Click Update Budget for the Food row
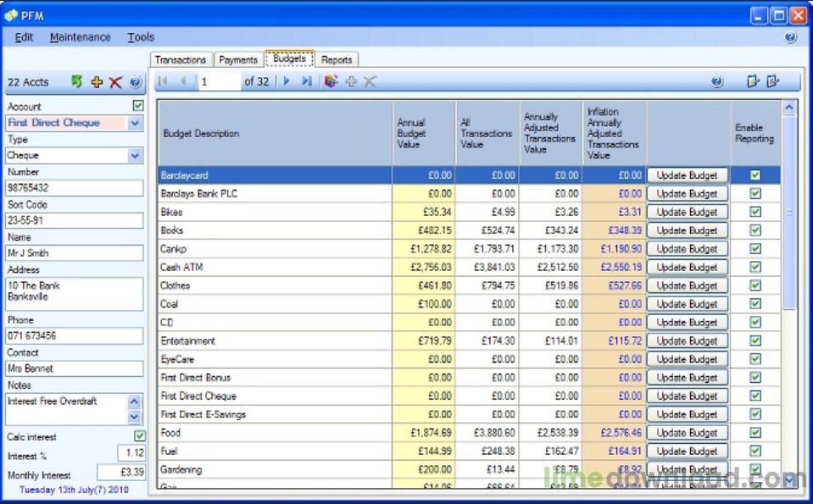This screenshot has width=813, height=504. (x=687, y=433)
